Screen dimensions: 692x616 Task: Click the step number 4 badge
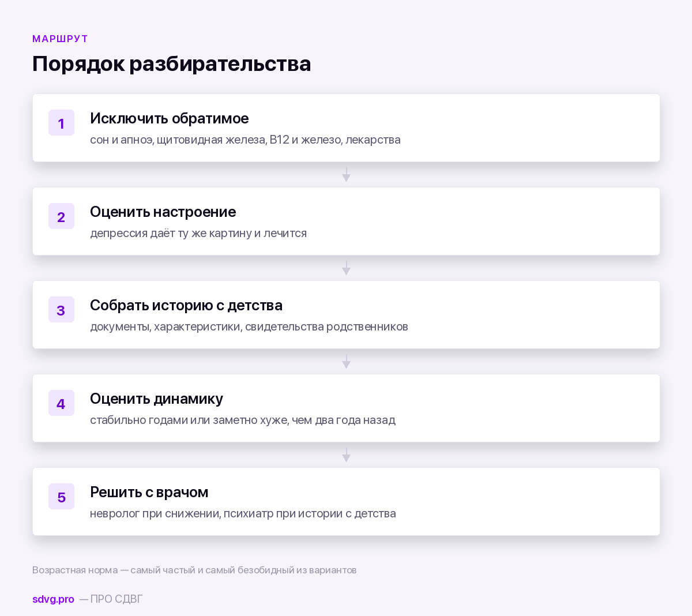click(x=61, y=403)
